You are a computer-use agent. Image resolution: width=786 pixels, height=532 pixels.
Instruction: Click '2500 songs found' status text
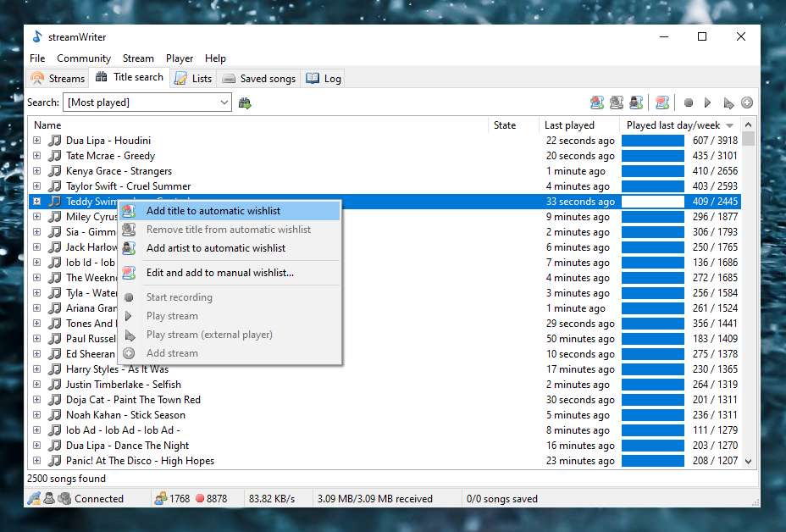coord(66,479)
